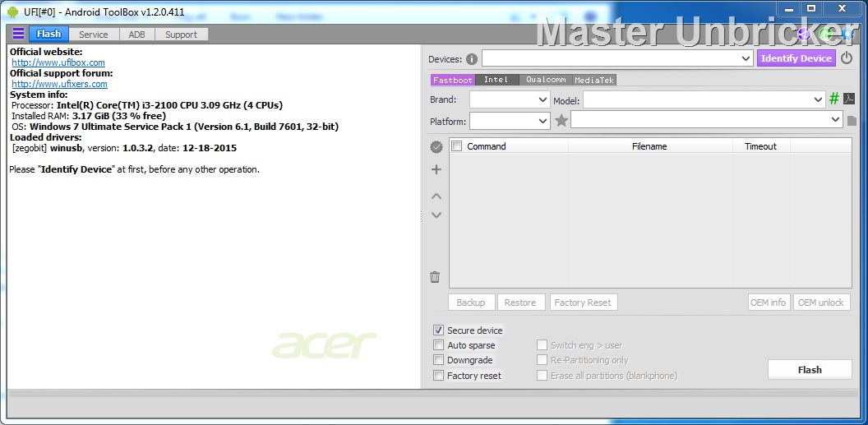The height and width of the screenshot is (425, 868).
Task: Click the check-all badge icon beside command list
Action: [x=436, y=146]
